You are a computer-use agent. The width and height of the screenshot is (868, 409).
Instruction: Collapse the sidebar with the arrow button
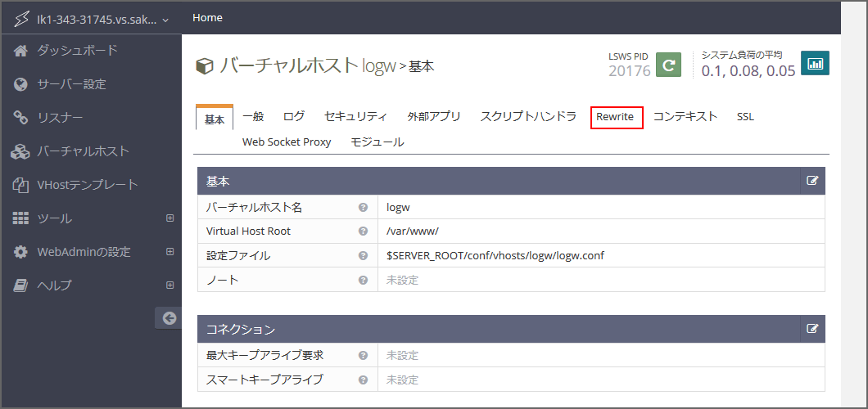coord(169,318)
